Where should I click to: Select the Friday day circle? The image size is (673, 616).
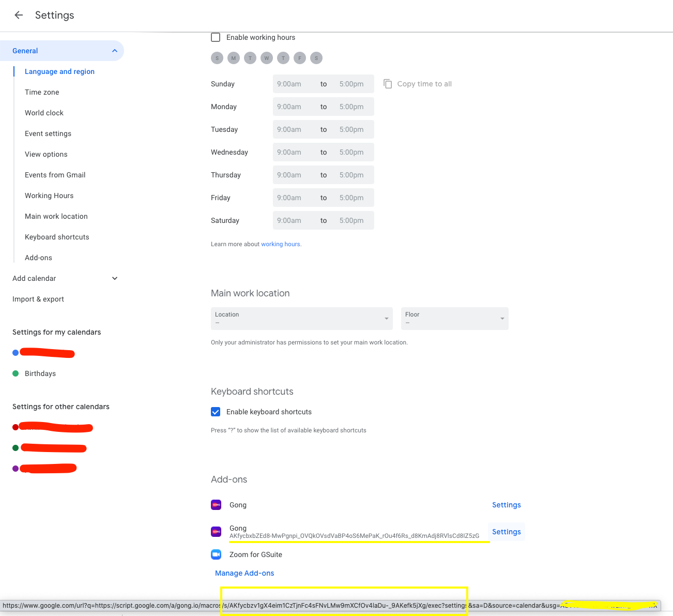tap(300, 58)
